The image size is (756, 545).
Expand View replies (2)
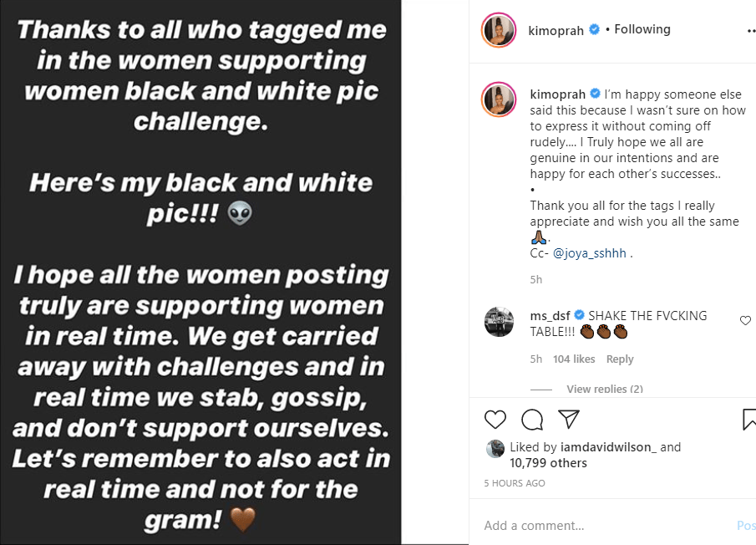[x=604, y=389]
